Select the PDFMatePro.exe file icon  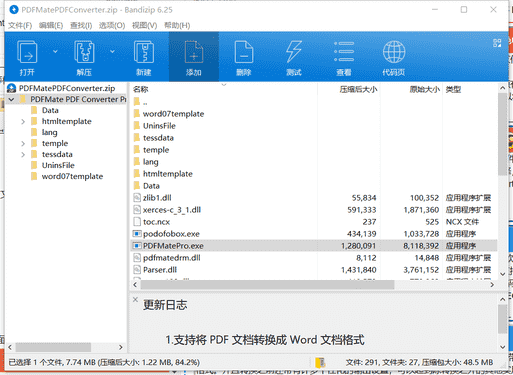pyautogui.click(x=137, y=246)
